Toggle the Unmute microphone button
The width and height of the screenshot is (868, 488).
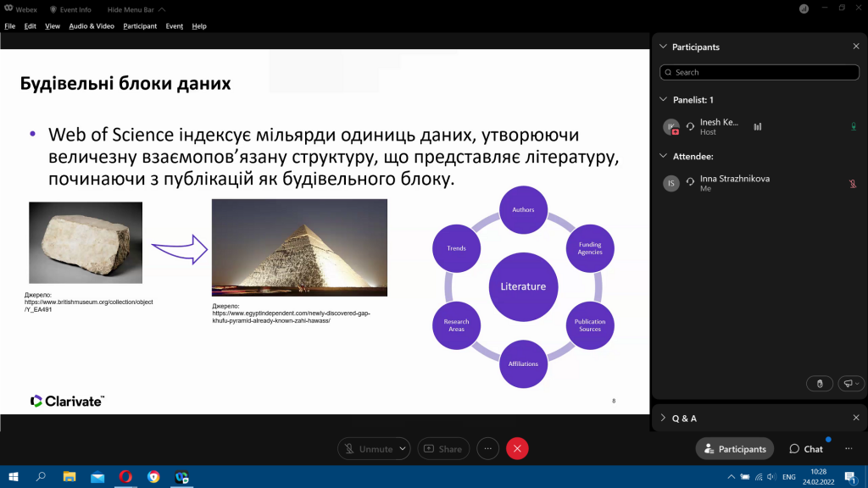pos(368,449)
